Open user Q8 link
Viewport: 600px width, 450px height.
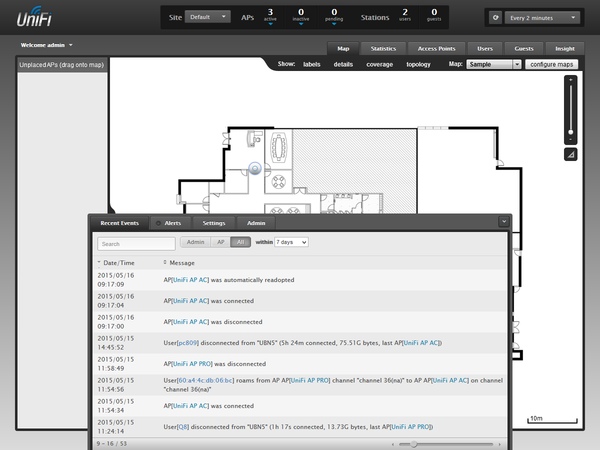[x=183, y=427]
